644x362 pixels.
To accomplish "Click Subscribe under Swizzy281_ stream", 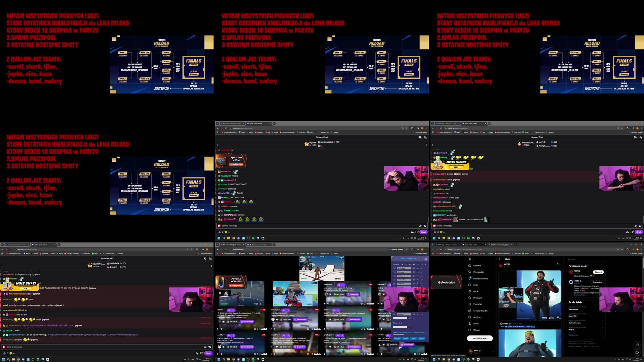I will [353, 294].
